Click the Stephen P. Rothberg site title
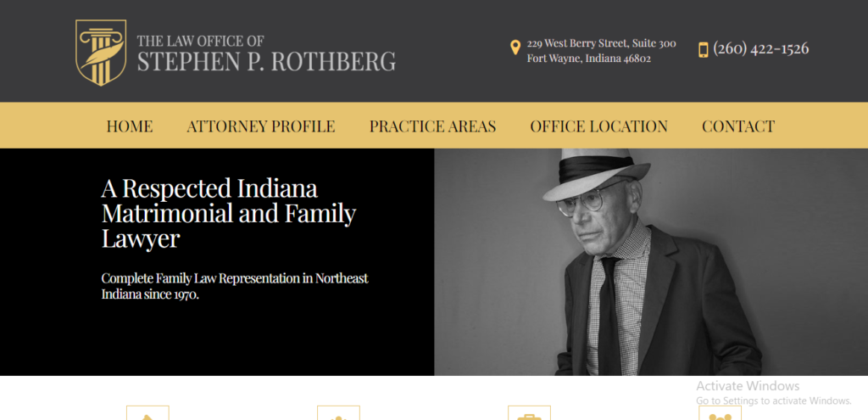 (266, 62)
